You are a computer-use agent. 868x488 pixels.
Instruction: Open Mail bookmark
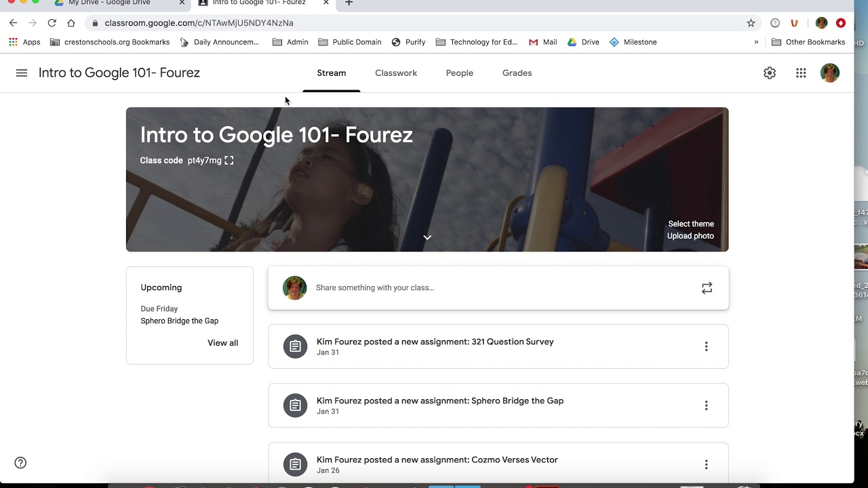coord(543,42)
